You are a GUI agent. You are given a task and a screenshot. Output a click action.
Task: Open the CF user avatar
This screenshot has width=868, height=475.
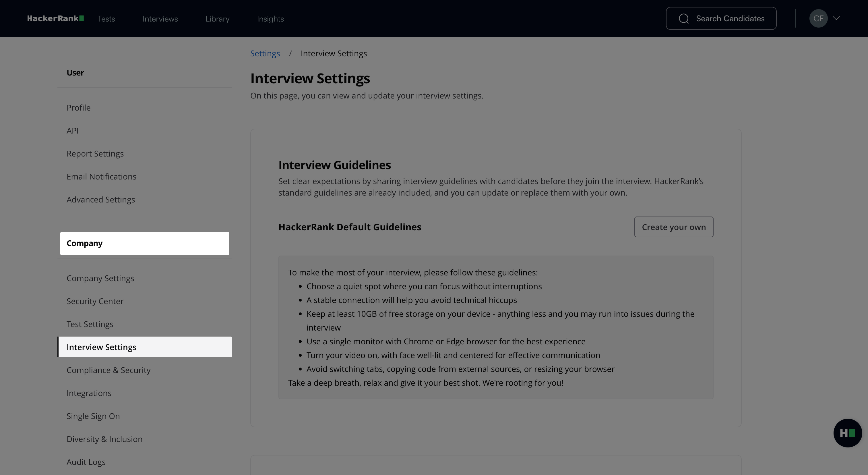pyautogui.click(x=818, y=19)
